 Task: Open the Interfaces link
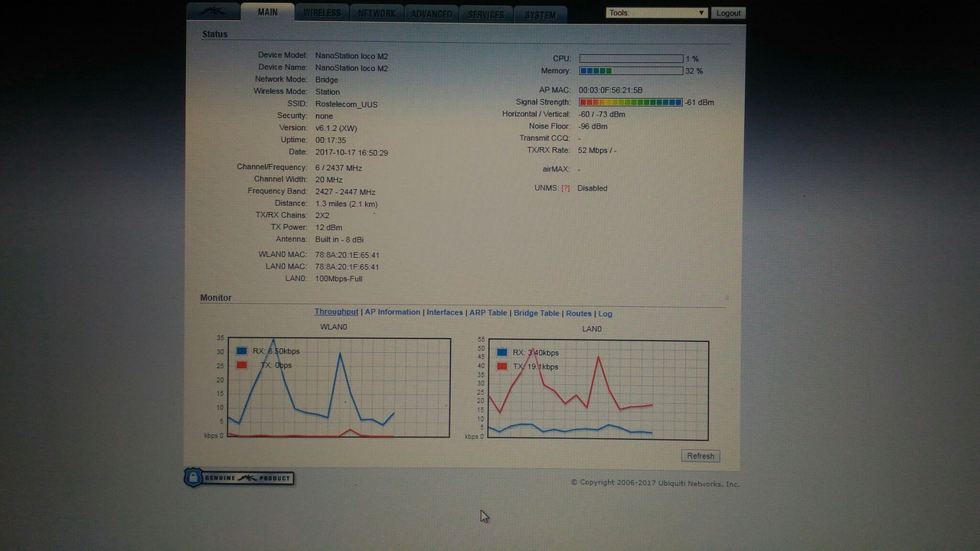pyautogui.click(x=445, y=312)
